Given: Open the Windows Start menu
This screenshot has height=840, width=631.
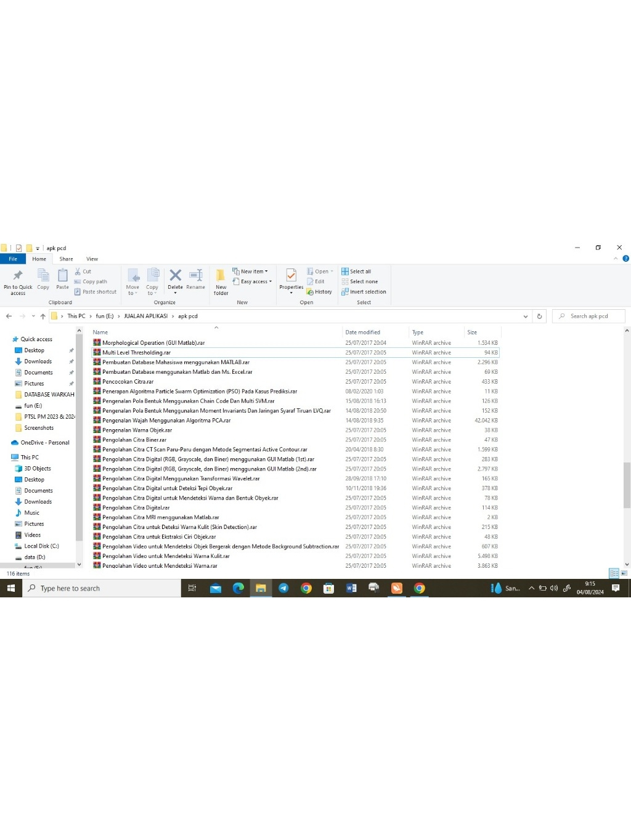Looking at the screenshot, I should tap(10, 588).
